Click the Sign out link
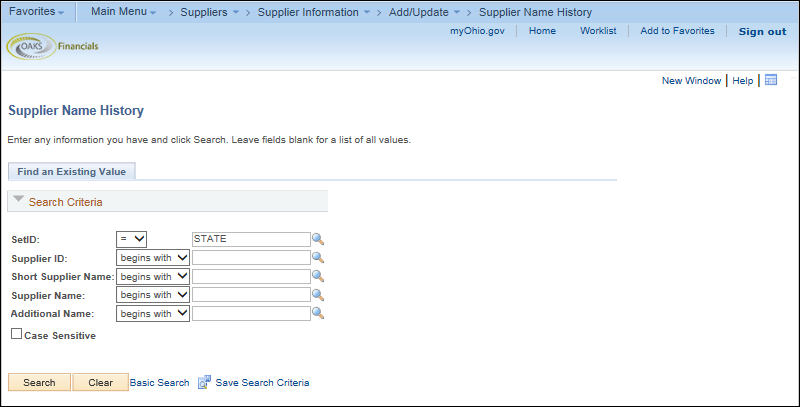Screen dimensions: 800x407 pos(762,32)
